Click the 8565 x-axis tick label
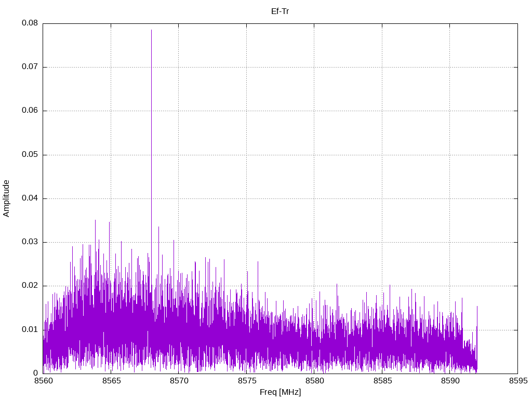This screenshot has width=532, height=399. point(111,381)
